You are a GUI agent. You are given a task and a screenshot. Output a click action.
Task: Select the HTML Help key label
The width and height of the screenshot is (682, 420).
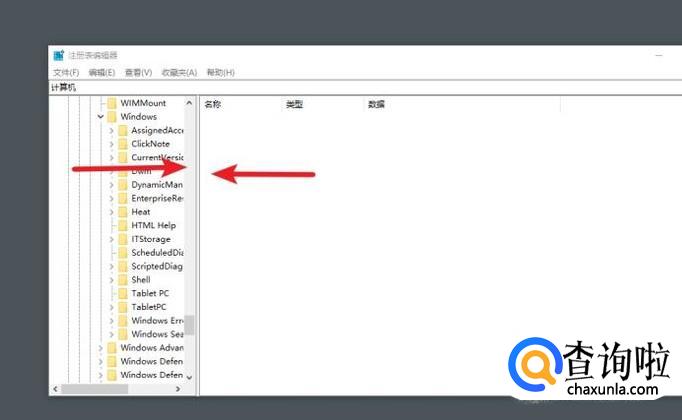[x=154, y=225]
